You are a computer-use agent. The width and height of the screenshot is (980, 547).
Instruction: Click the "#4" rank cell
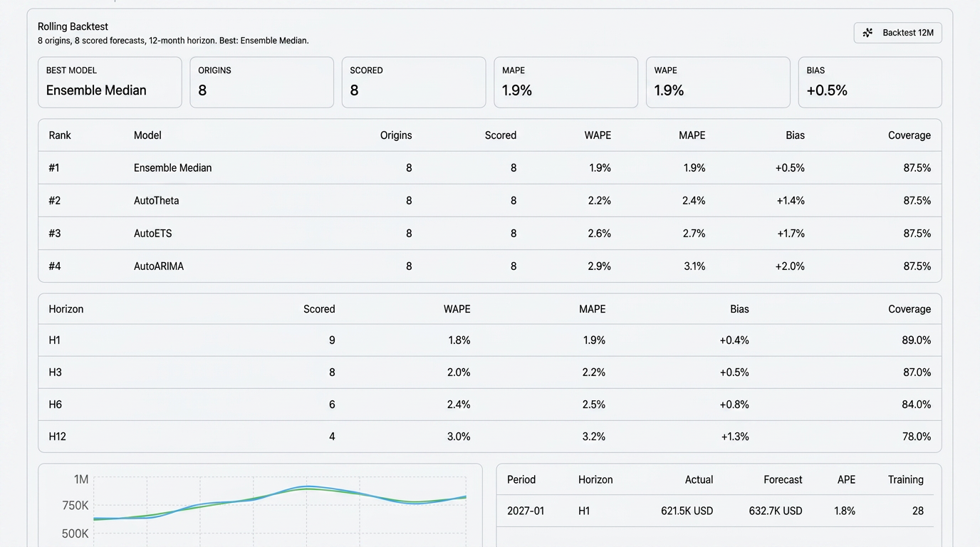pyautogui.click(x=55, y=266)
